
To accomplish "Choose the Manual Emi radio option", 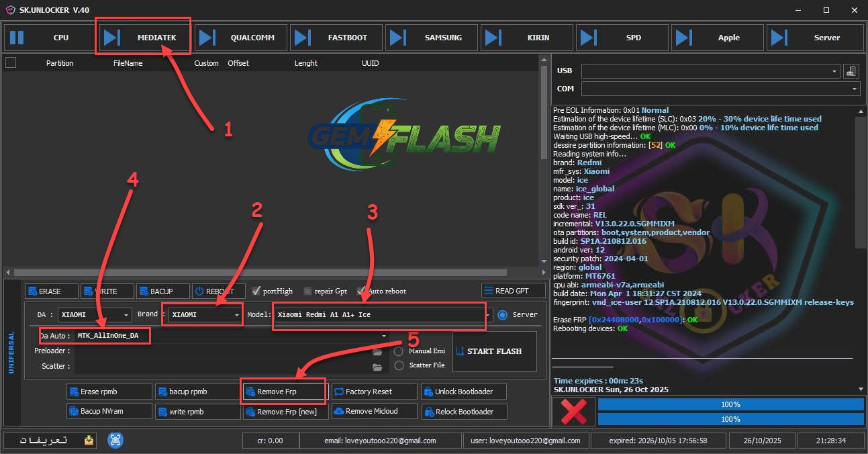I will pyautogui.click(x=399, y=351).
